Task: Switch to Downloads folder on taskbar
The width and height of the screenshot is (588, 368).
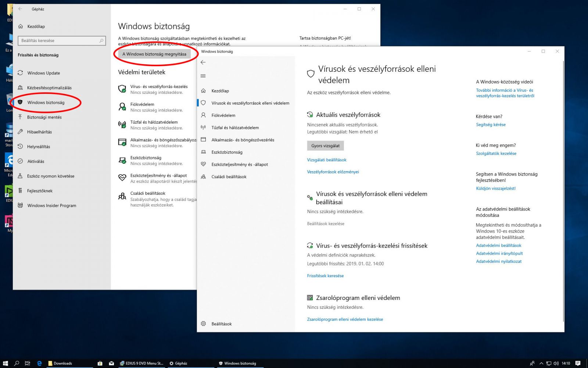Action: pos(70,363)
